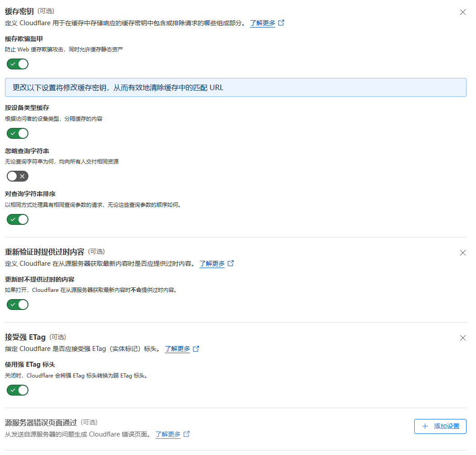Image resolution: width=476 pixels, height=455 pixels.
Task: Click 了解更多 under 重新验证时提供过时内容
Action: pyautogui.click(x=212, y=263)
